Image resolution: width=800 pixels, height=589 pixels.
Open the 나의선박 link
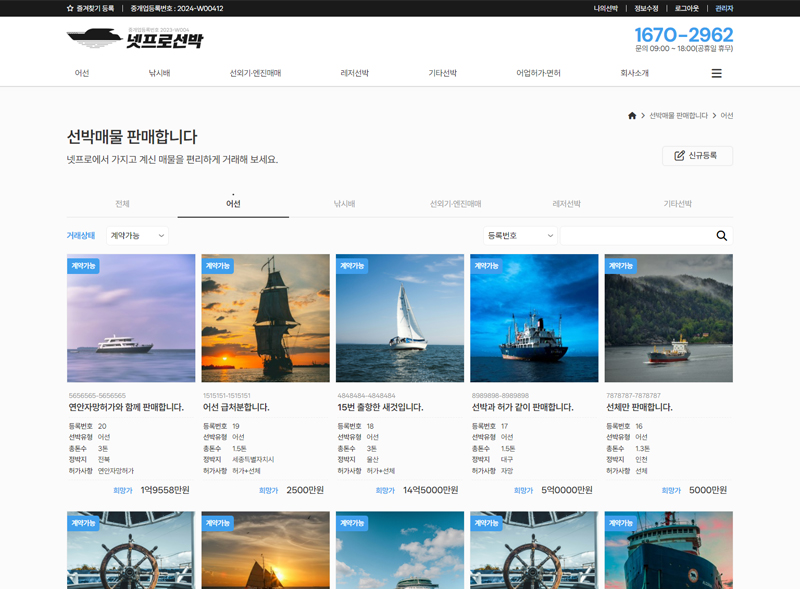point(605,8)
